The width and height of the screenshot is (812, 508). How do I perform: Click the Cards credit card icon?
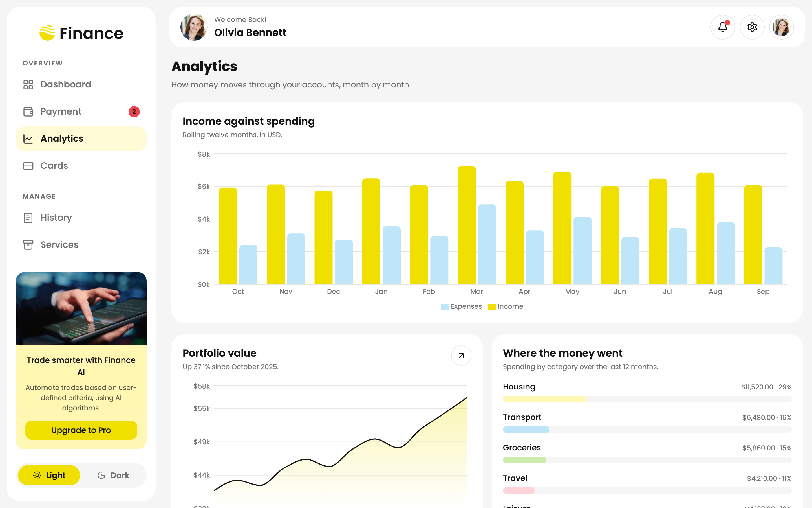pyautogui.click(x=28, y=166)
